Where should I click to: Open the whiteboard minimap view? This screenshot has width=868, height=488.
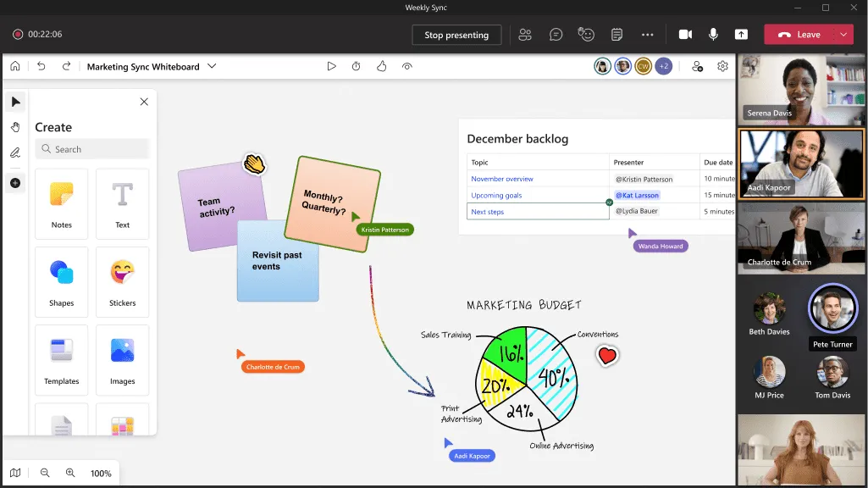click(x=14, y=473)
